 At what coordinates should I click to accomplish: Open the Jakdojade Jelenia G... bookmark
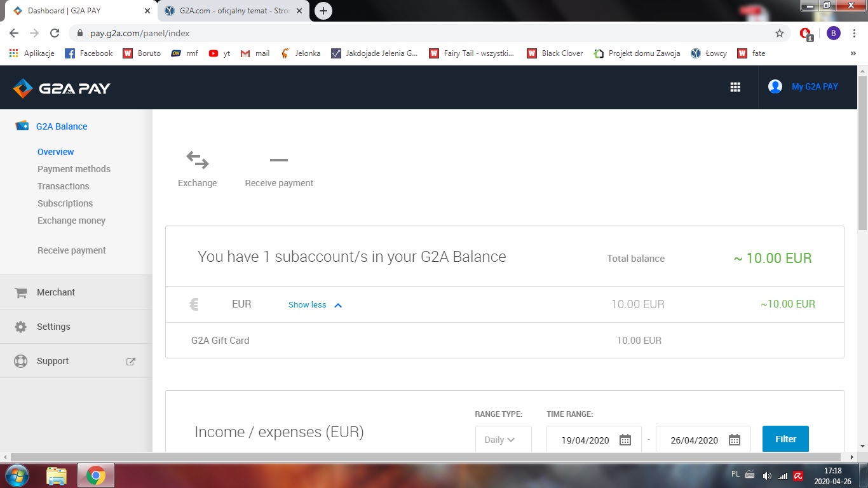coord(374,53)
